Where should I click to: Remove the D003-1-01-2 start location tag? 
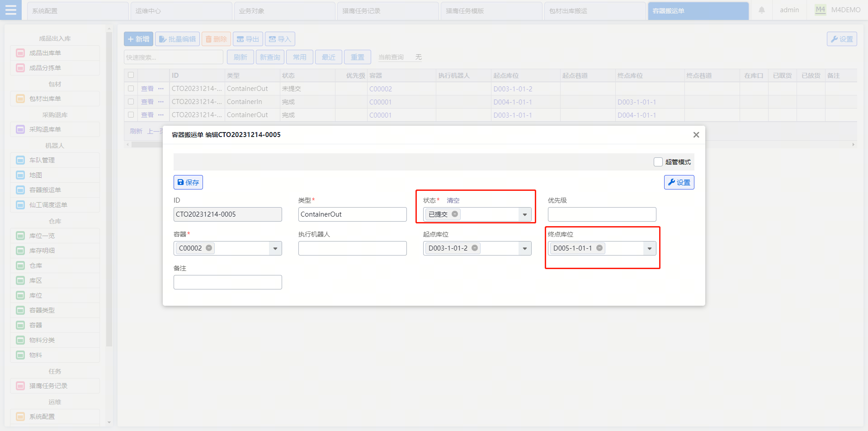tap(475, 248)
